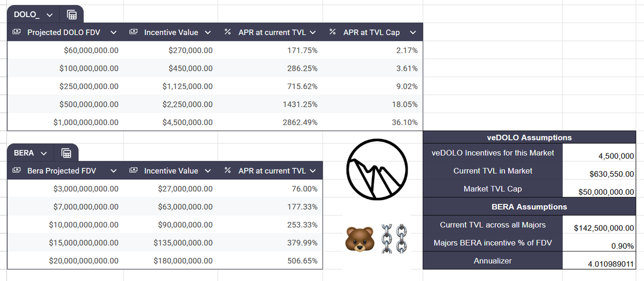Select cell $500,000,000.00
This screenshot has width=644, height=281.
[x=65, y=105]
